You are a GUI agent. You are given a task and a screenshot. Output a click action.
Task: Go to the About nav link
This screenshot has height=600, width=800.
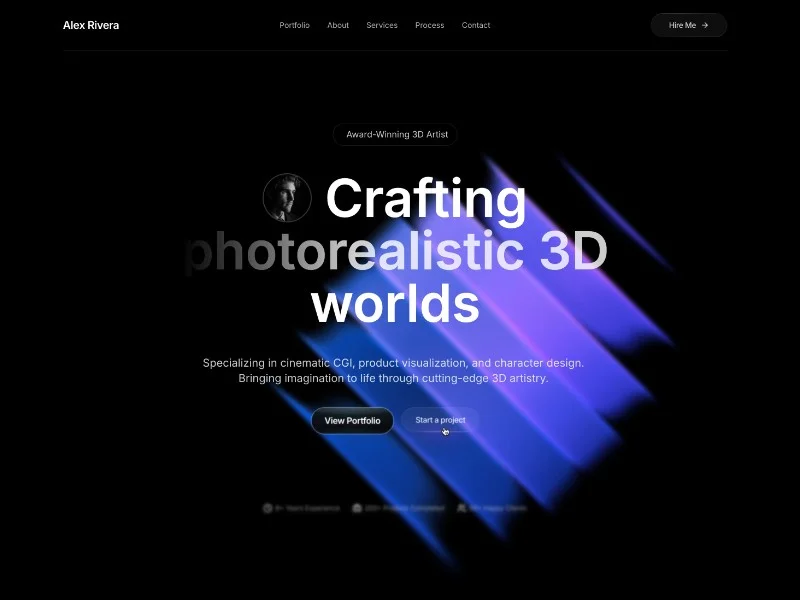pos(338,25)
